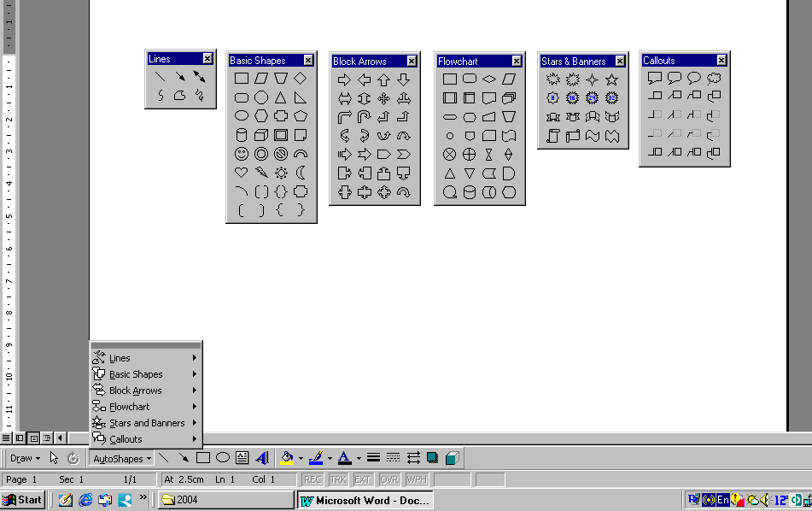Open the Line Color dropdown arrow
The width and height of the screenshot is (812, 511).
[x=330, y=458]
